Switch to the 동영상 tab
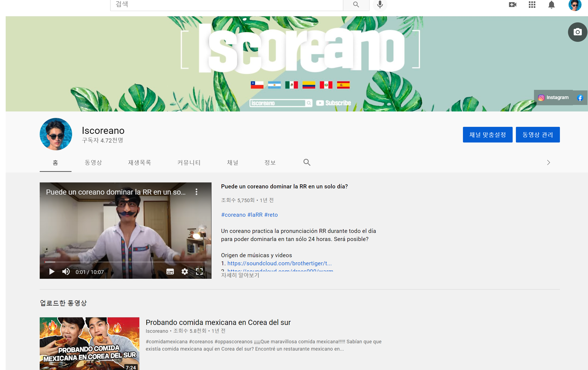The height and width of the screenshot is (370, 588). [93, 162]
